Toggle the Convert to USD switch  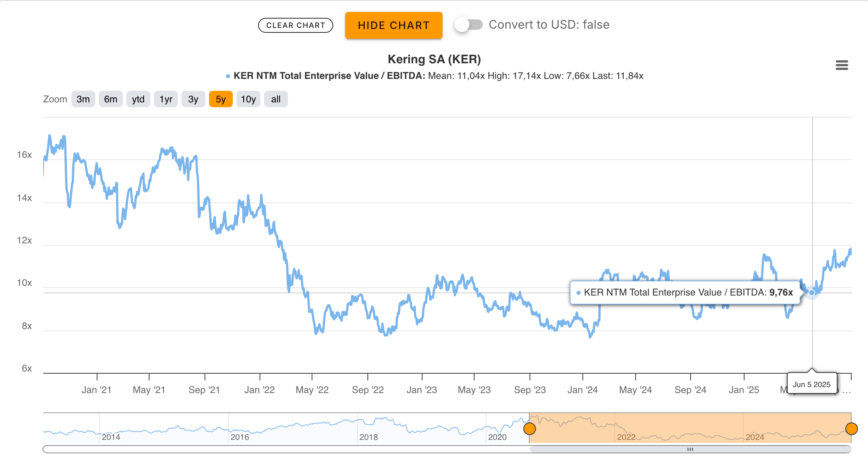[468, 25]
